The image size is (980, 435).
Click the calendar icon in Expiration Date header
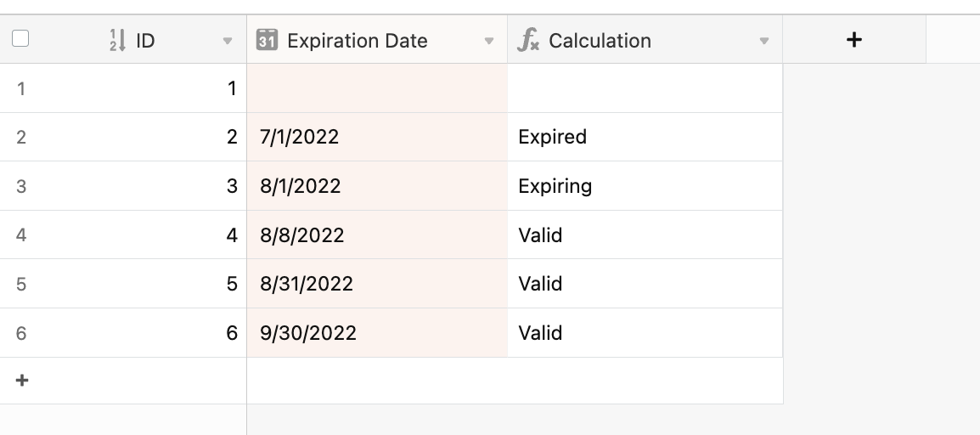(x=267, y=39)
